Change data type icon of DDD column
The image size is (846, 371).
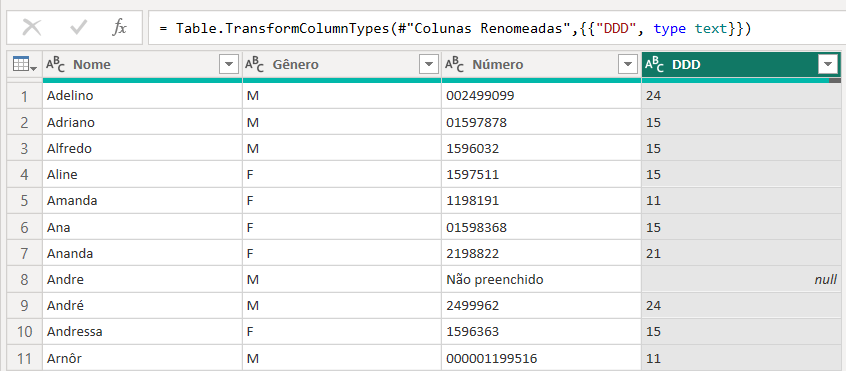(x=654, y=65)
